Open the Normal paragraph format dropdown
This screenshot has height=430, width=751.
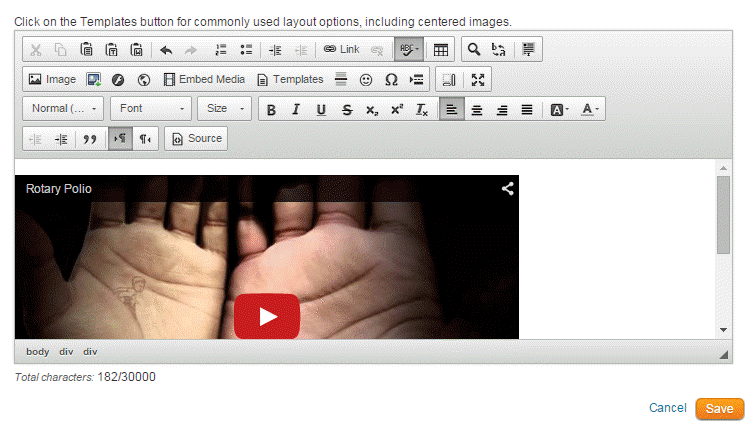65,109
